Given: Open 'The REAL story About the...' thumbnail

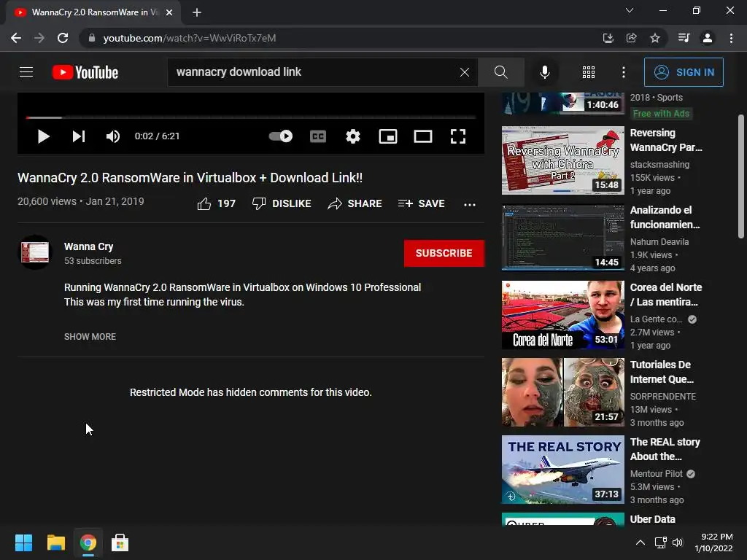Looking at the screenshot, I should coord(562,470).
